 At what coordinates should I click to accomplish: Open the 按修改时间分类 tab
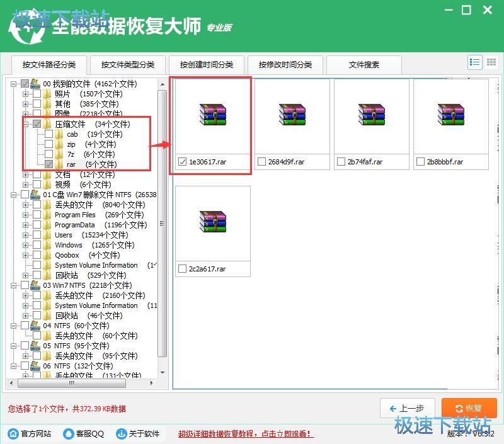coord(285,65)
